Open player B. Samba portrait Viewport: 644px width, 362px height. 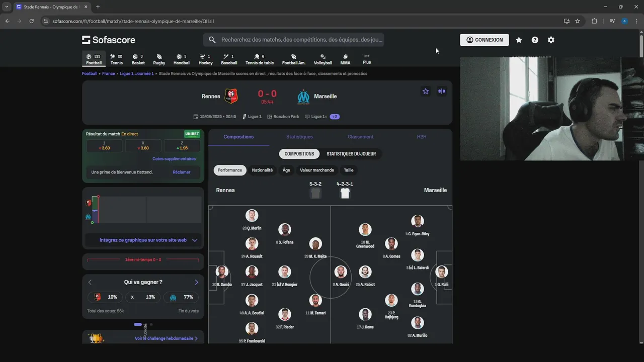point(222,272)
